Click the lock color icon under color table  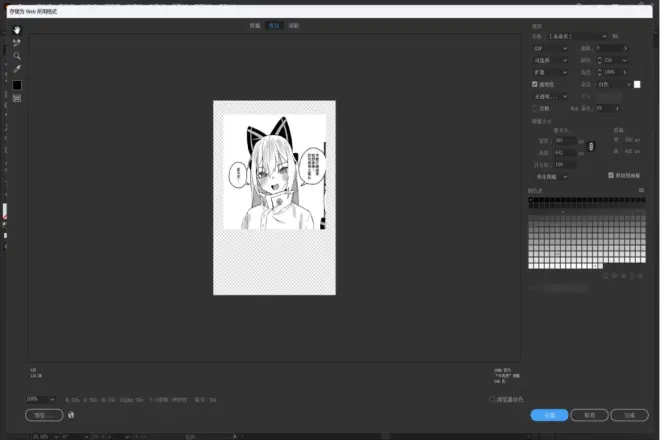[623, 276]
